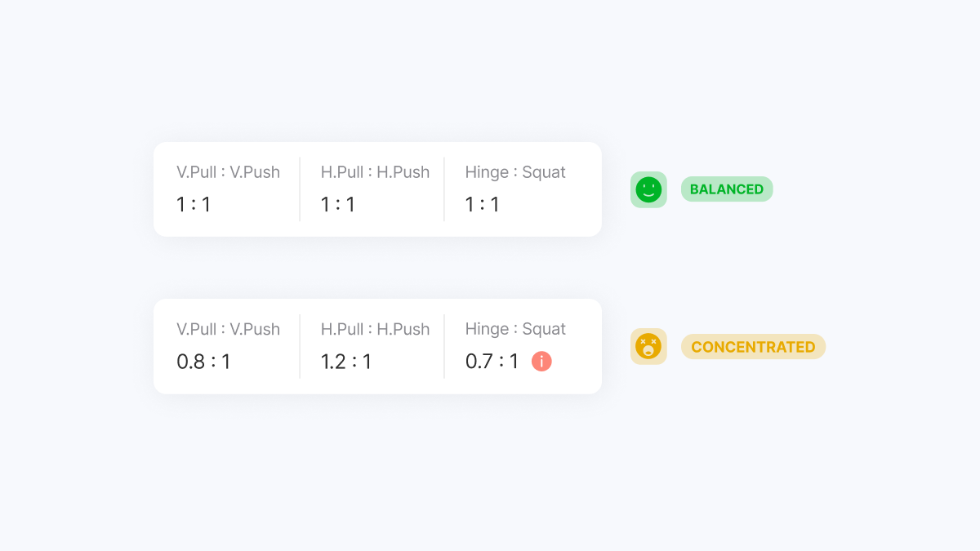The image size is (980, 551).
Task: Select the green BALANCED badge
Action: [727, 189]
